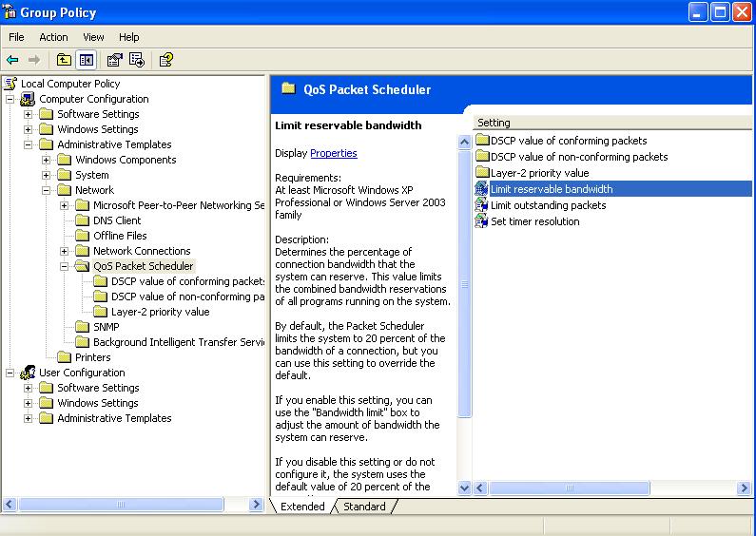Collapse the QoS Packet Scheduler node

click(x=64, y=266)
